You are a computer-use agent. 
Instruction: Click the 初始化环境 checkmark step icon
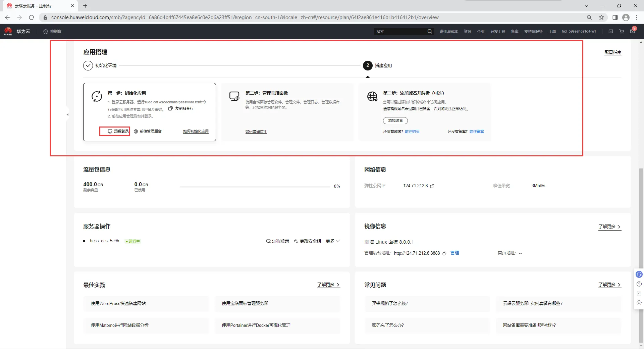coord(88,65)
